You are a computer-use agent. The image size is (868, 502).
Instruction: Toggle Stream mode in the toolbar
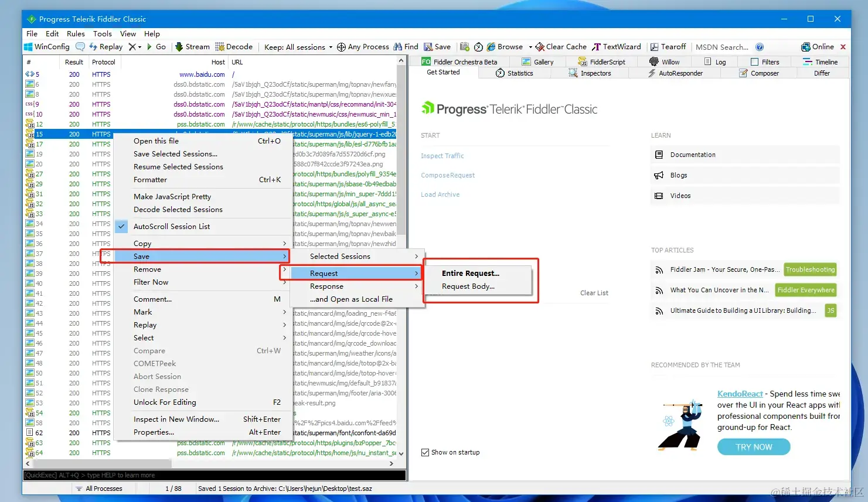[192, 47]
